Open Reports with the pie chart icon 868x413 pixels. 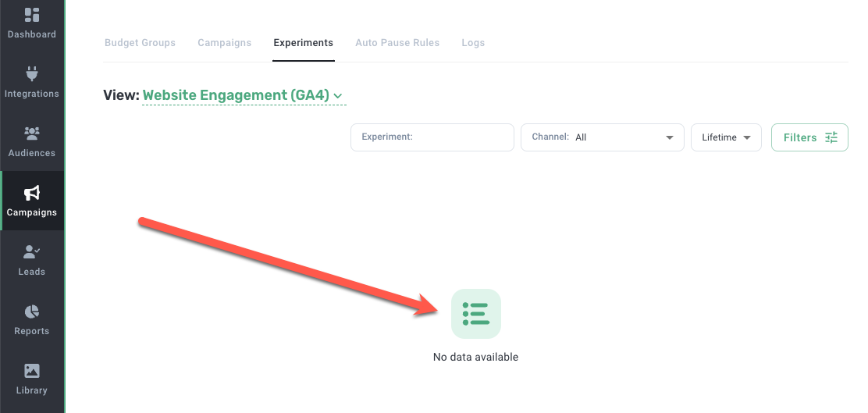32,312
